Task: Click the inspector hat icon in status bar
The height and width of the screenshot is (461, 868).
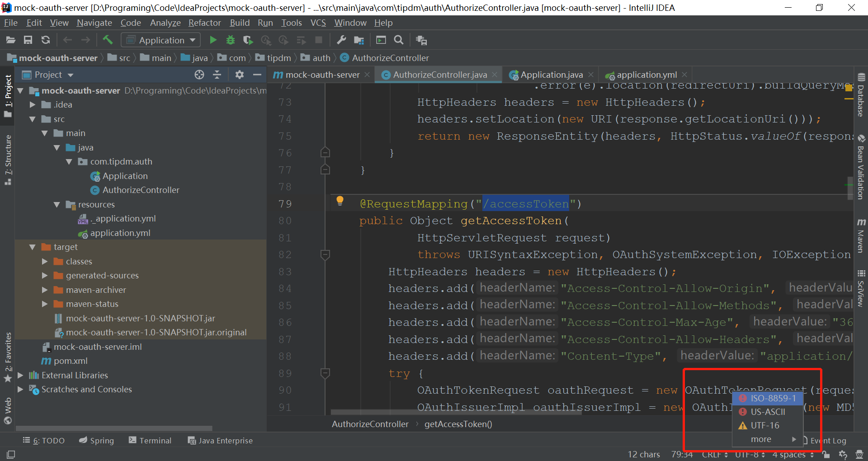Action: 859,455
